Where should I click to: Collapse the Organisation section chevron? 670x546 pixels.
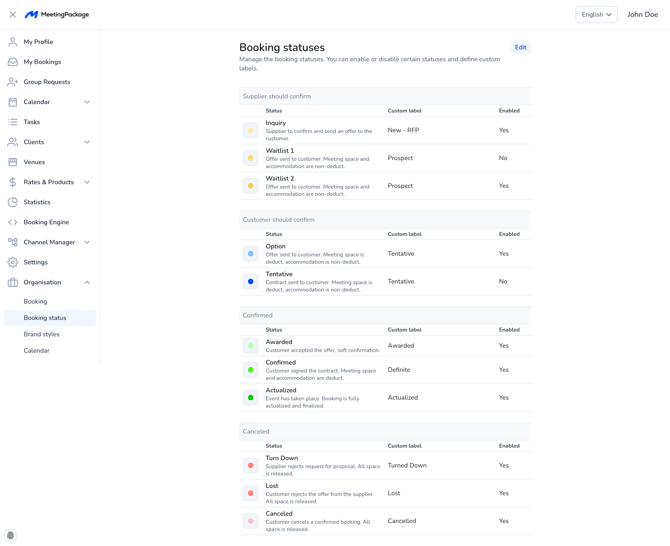pyautogui.click(x=87, y=282)
